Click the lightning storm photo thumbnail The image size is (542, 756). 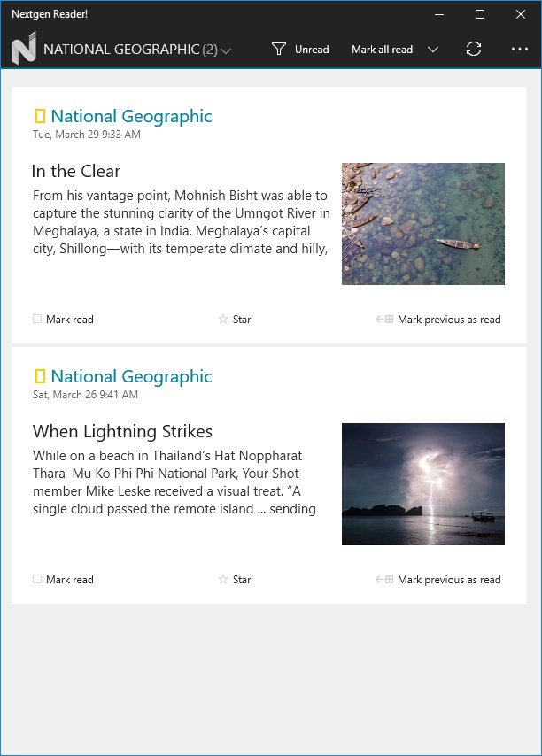coord(422,483)
